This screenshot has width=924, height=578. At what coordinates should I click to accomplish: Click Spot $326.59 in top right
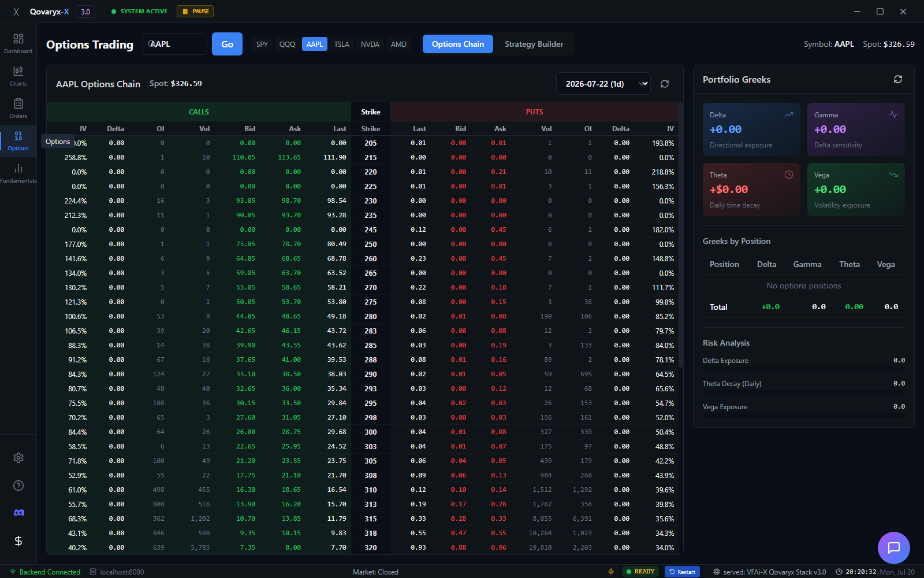tap(889, 44)
